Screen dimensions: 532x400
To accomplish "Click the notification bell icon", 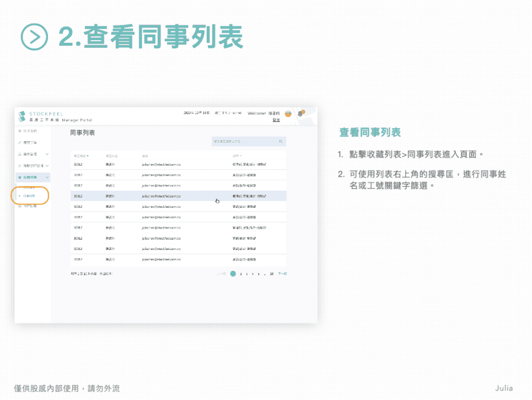I will 301,113.
